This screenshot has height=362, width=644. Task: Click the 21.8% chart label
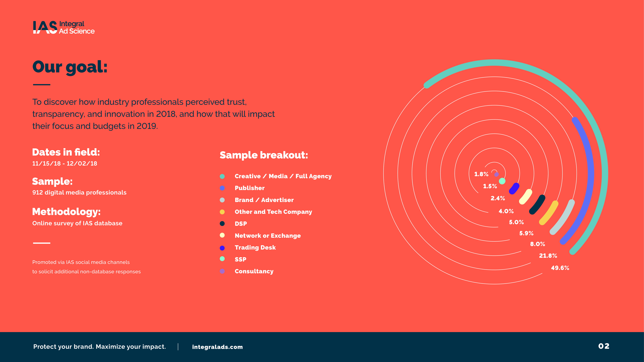coord(548,256)
